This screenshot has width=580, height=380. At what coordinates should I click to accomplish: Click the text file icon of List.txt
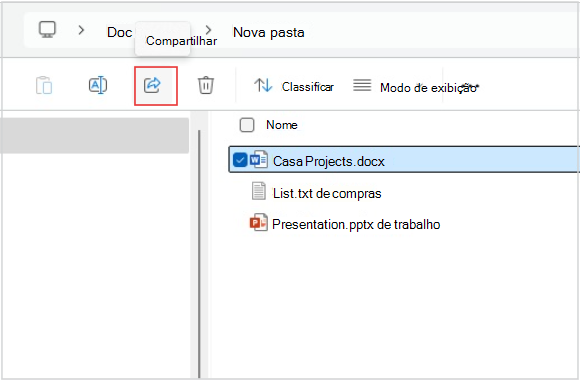[x=259, y=191]
